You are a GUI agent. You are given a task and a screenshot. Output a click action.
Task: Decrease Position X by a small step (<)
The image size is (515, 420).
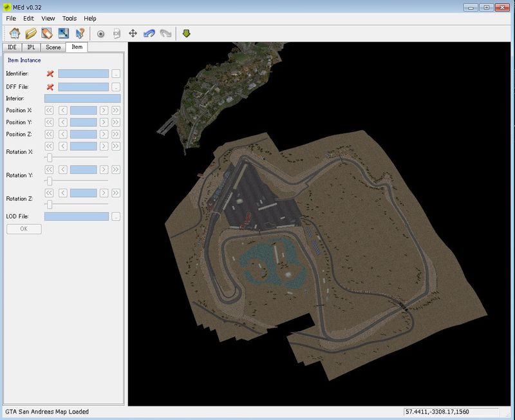62,110
